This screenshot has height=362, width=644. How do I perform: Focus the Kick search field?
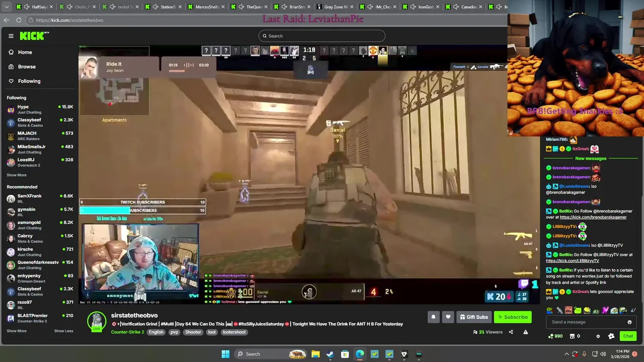(322, 36)
